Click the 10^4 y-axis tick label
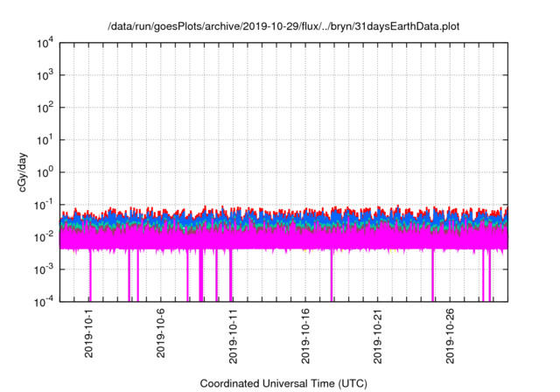The image size is (560, 392). pos(45,44)
